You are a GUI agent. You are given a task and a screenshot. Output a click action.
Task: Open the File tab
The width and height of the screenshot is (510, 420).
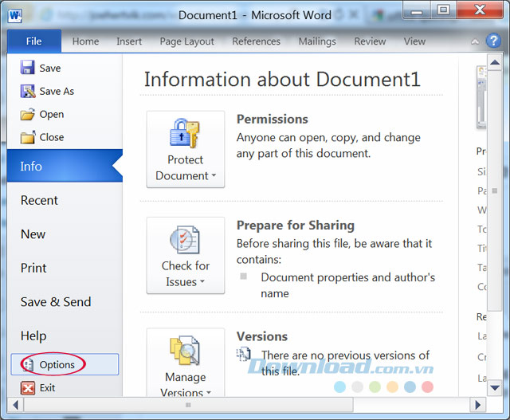tap(33, 41)
